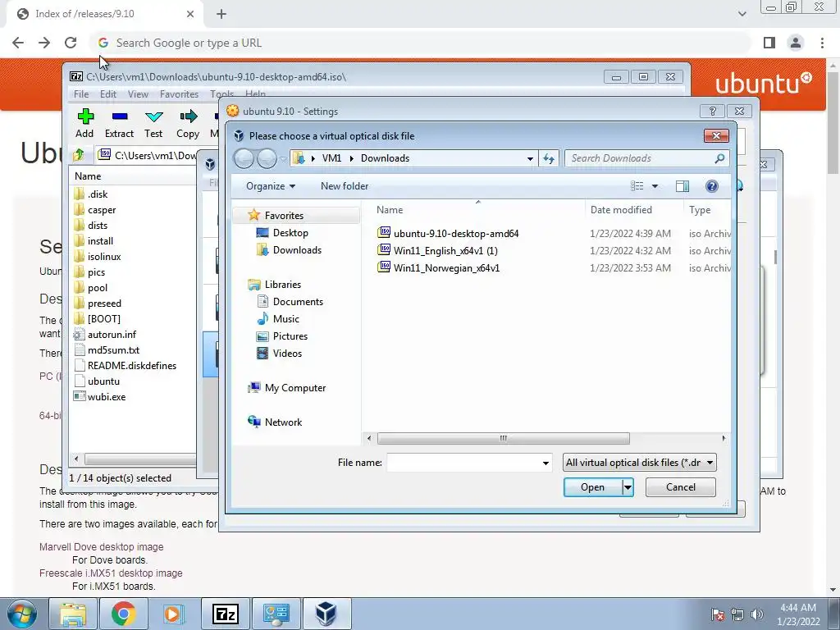Open VirtualBox from taskbar
840x630 pixels.
[x=326, y=614]
